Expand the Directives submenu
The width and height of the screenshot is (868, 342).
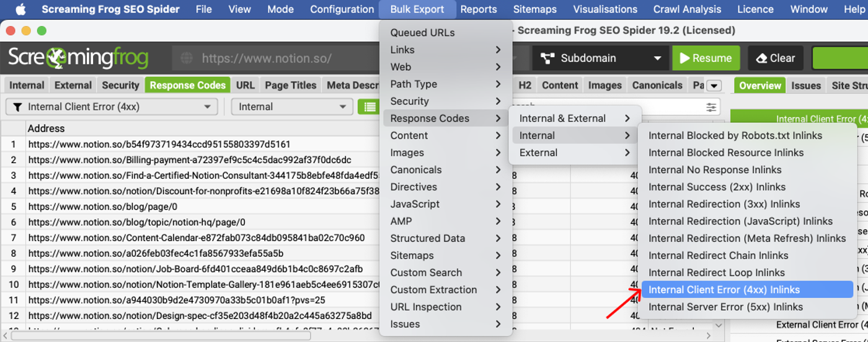pos(446,187)
